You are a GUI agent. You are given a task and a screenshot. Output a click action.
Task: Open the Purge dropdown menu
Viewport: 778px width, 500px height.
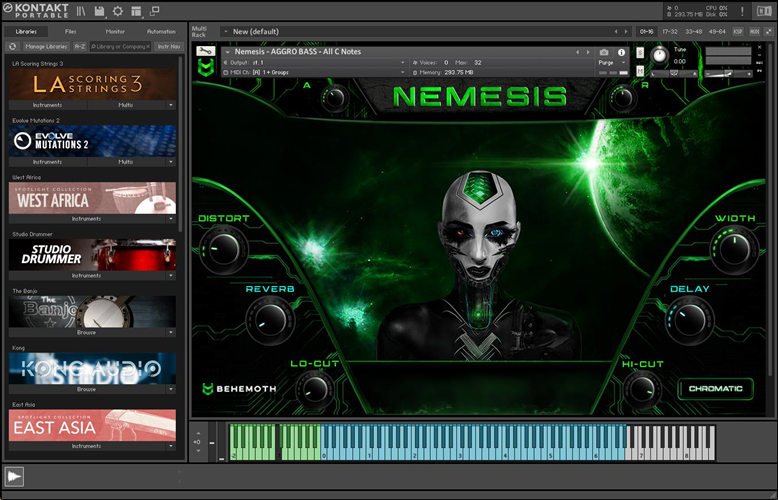[609, 62]
